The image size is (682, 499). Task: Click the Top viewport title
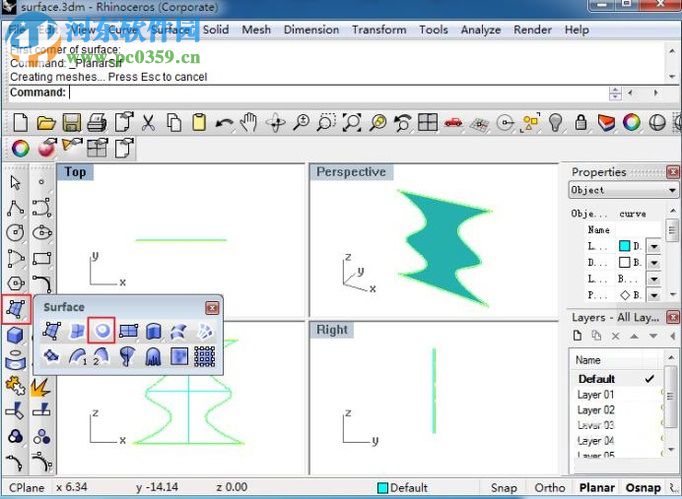(75, 172)
